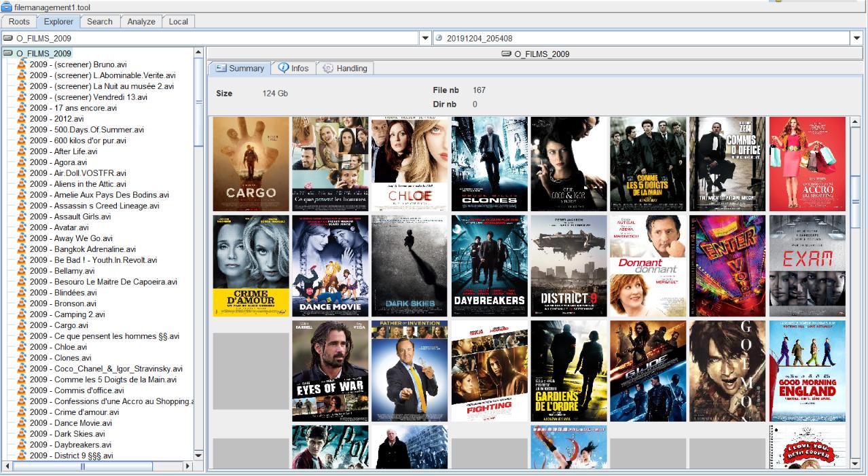This screenshot has width=868, height=476.
Task: Select '2009 - (screener) Vendredi 13.avi'
Action: point(88,97)
